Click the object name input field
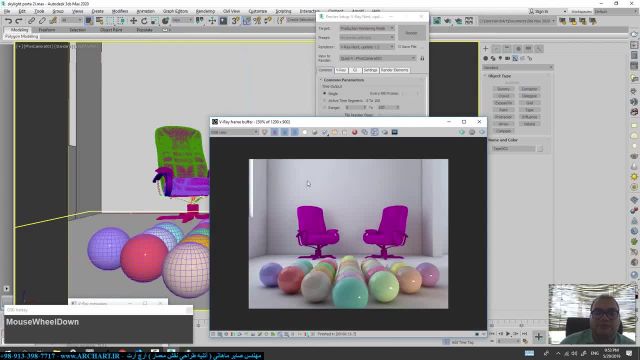Screen dimensions: 640x360 (x=513, y=149)
